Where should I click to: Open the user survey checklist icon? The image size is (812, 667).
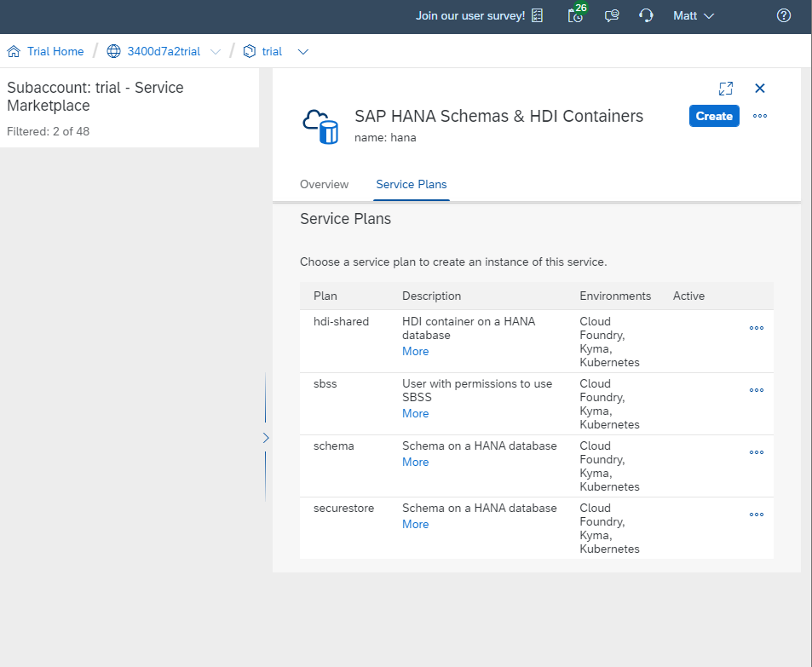coord(537,15)
